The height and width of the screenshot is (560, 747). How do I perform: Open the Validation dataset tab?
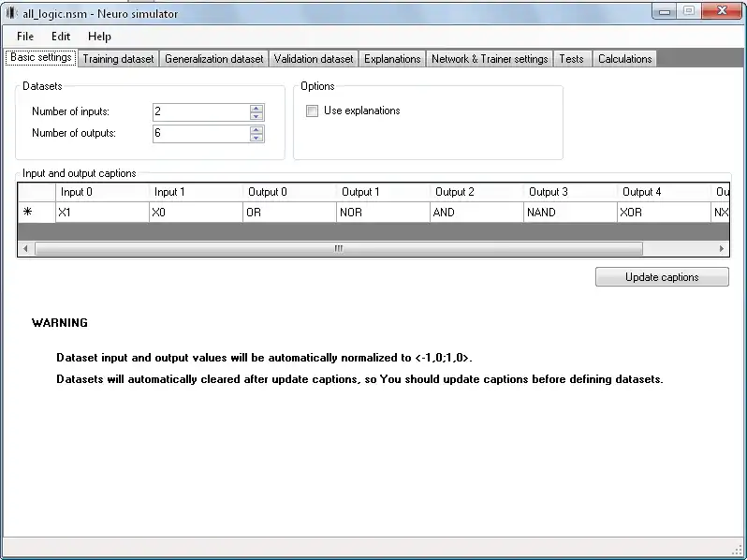[x=314, y=59]
